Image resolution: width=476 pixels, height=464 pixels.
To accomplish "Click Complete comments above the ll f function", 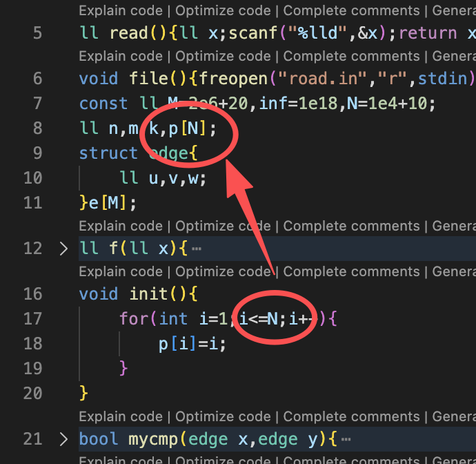I will [x=351, y=226].
